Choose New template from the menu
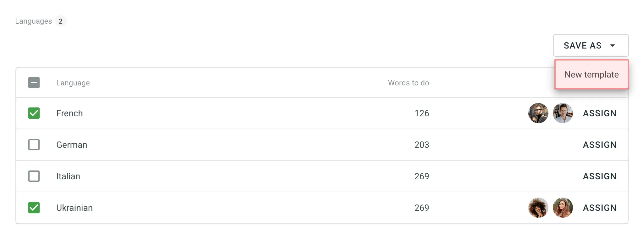Screen dimensions: 644x242 591,75
